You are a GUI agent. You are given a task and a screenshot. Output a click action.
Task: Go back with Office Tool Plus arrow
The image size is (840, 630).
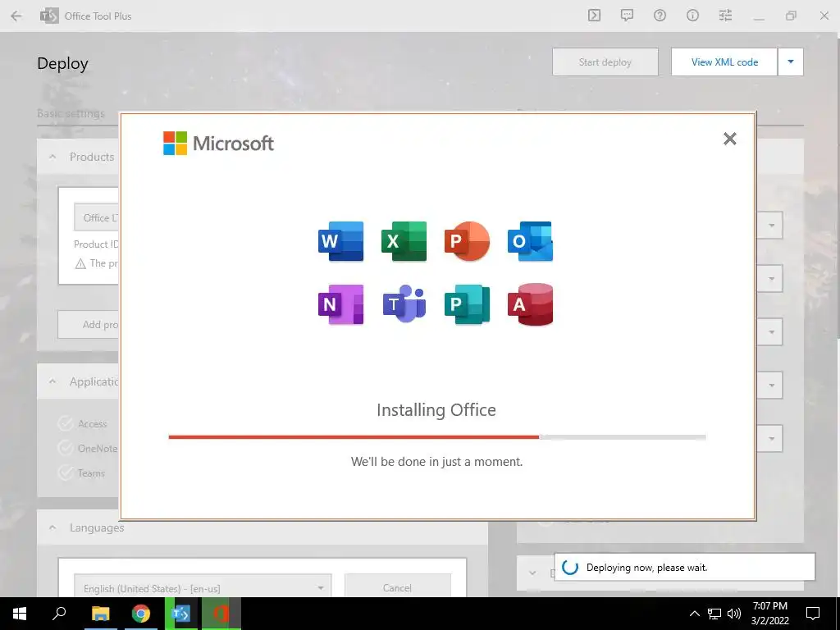[x=16, y=16]
